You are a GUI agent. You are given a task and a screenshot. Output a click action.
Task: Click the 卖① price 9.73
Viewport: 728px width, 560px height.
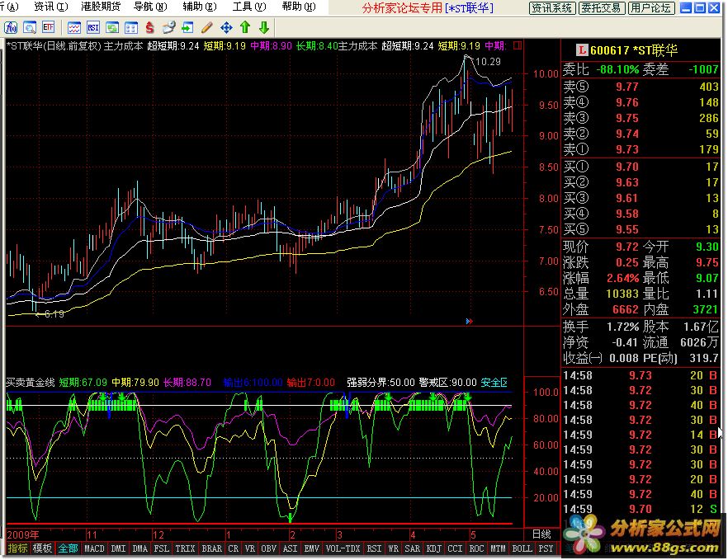click(627, 149)
